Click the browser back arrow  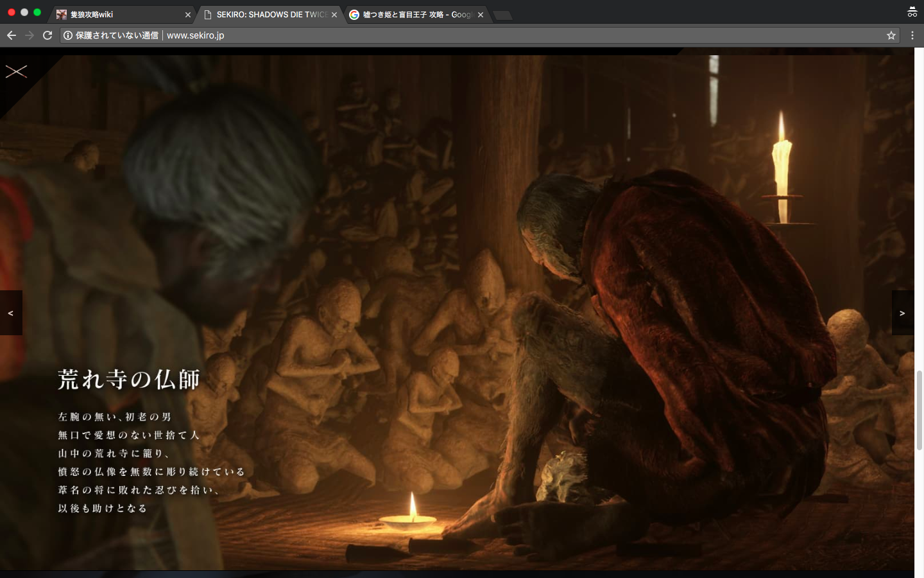(12, 35)
